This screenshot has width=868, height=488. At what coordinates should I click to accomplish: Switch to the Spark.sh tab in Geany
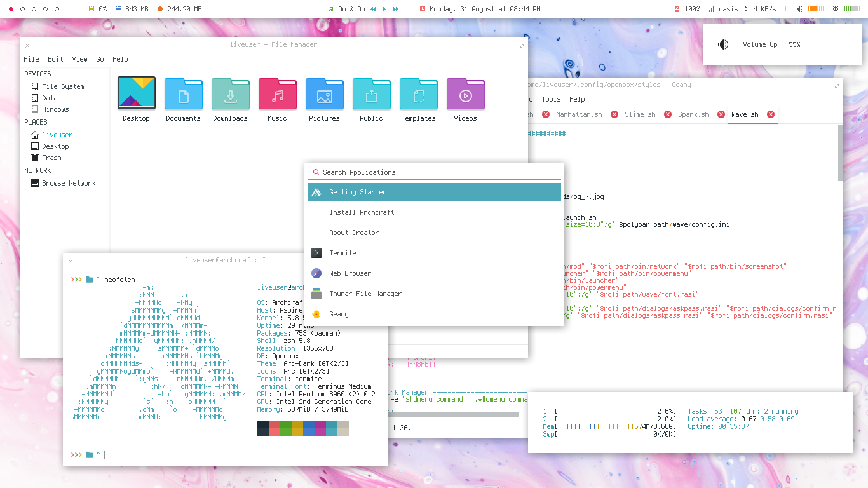(x=693, y=114)
